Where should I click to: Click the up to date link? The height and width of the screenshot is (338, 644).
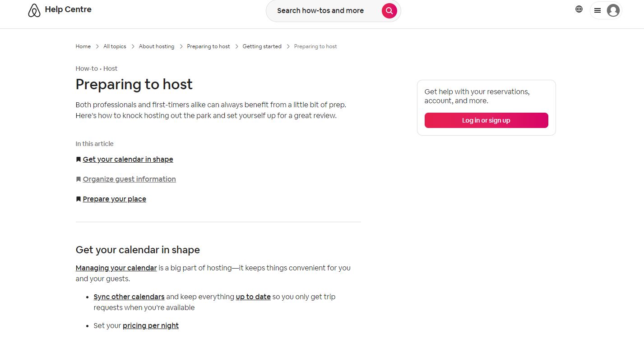[253, 297]
